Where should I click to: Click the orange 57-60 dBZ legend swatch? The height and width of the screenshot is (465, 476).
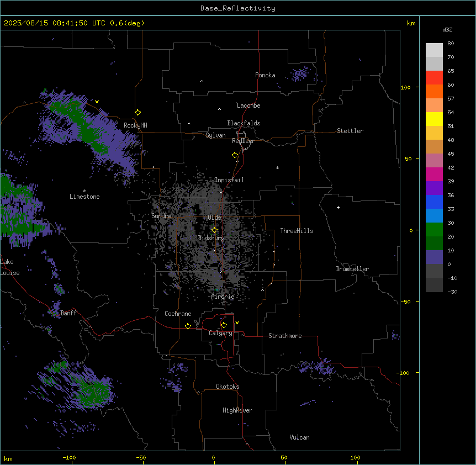[434, 91]
